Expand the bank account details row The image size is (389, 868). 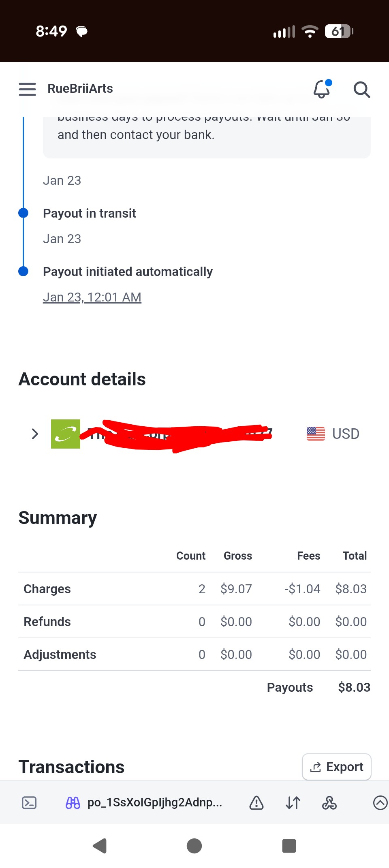coord(35,434)
